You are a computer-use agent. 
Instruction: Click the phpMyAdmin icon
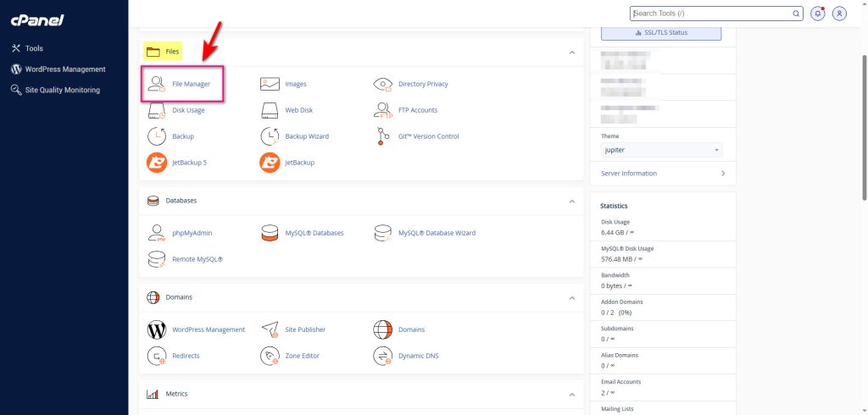point(157,233)
